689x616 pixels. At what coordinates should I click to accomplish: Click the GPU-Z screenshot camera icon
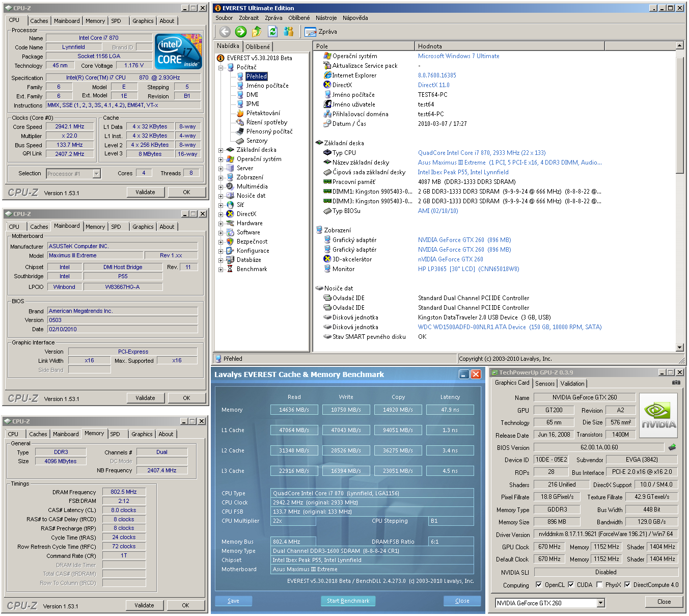[x=676, y=382]
